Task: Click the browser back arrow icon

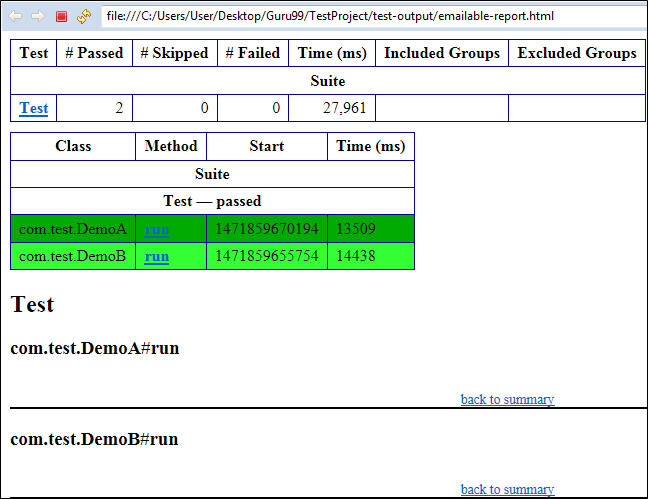Action: pos(15,16)
